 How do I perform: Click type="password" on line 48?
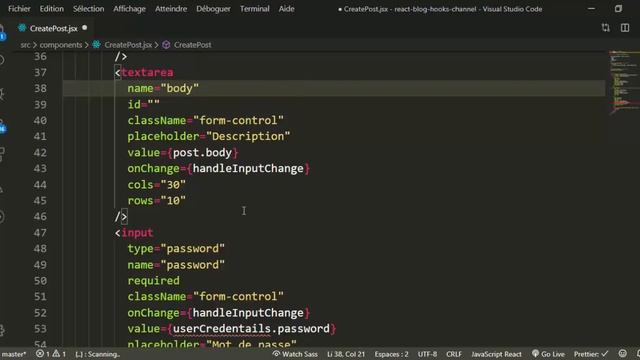pyautogui.click(x=176, y=249)
